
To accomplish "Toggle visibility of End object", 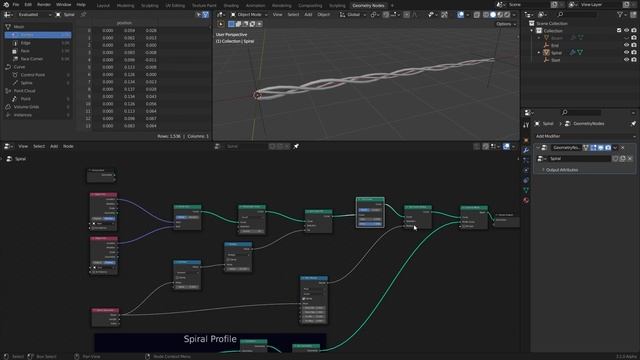I will click(x=627, y=45).
